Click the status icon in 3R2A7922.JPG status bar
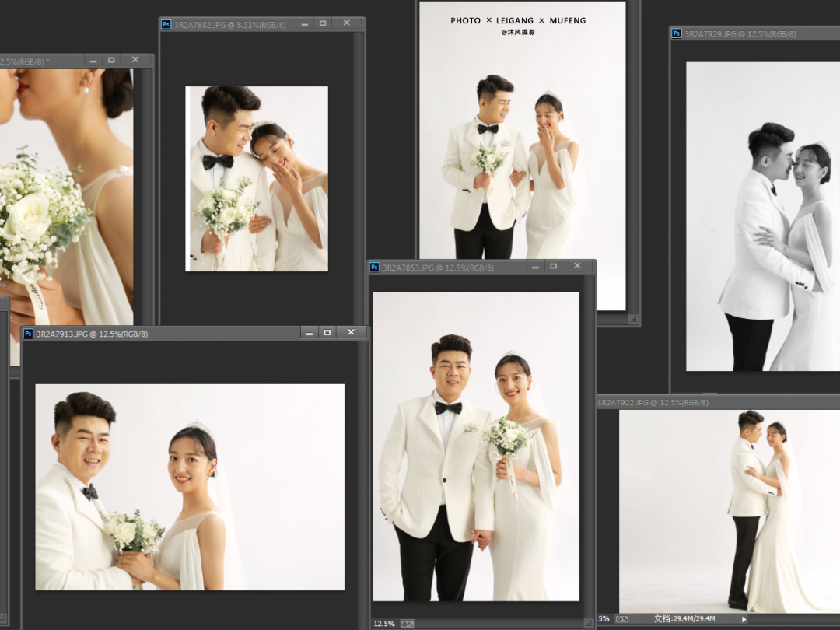 (x=622, y=619)
